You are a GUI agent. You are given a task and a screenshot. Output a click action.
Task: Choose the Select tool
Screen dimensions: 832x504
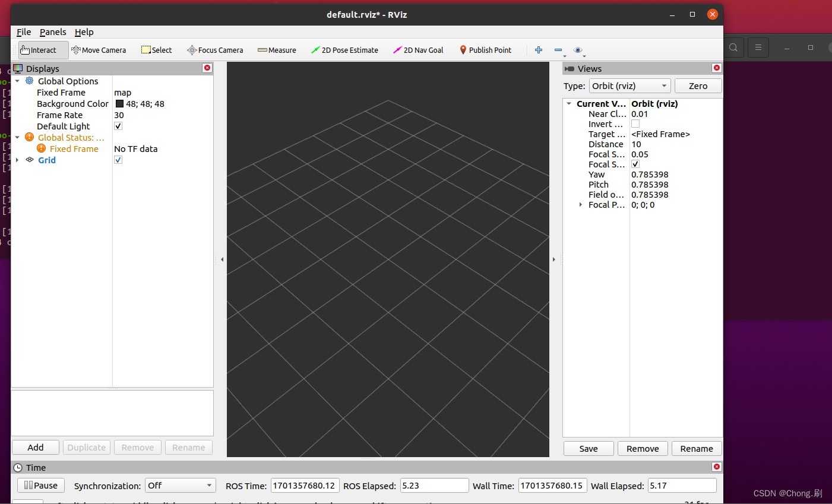tap(156, 50)
